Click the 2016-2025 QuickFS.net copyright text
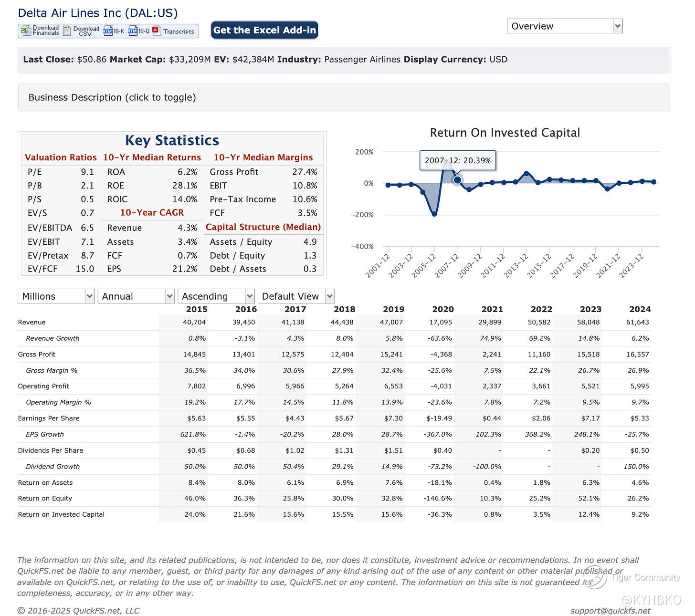The width and height of the screenshot is (695, 616). click(79, 611)
